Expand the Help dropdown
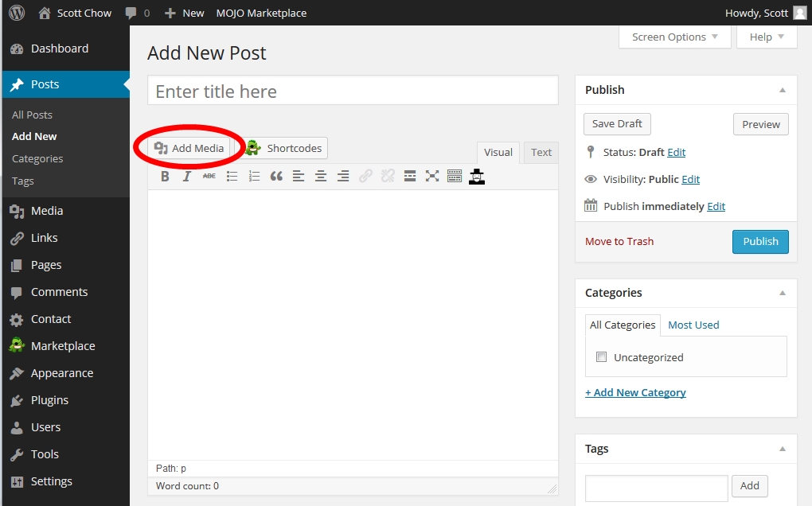812x506 pixels. pyautogui.click(x=767, y=37)
